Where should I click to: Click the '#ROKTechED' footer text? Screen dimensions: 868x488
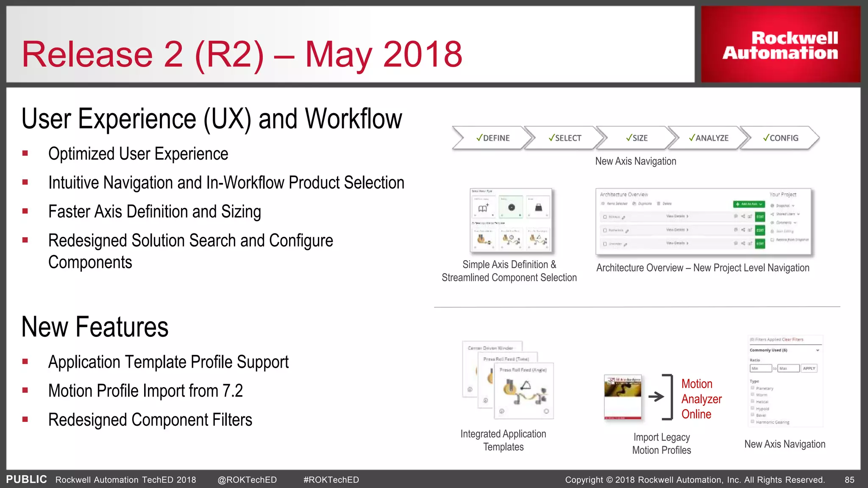tap(331, 480)
